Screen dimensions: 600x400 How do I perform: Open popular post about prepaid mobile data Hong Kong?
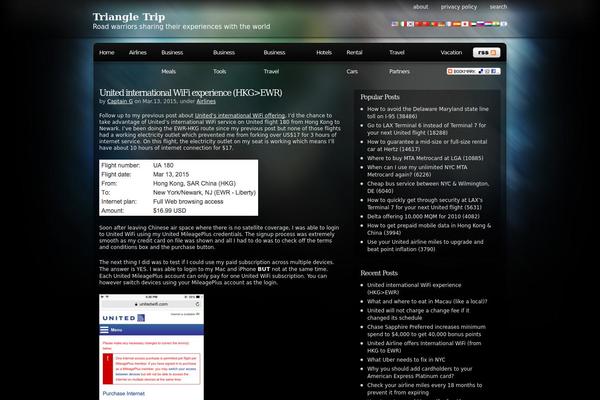[429, 229]
